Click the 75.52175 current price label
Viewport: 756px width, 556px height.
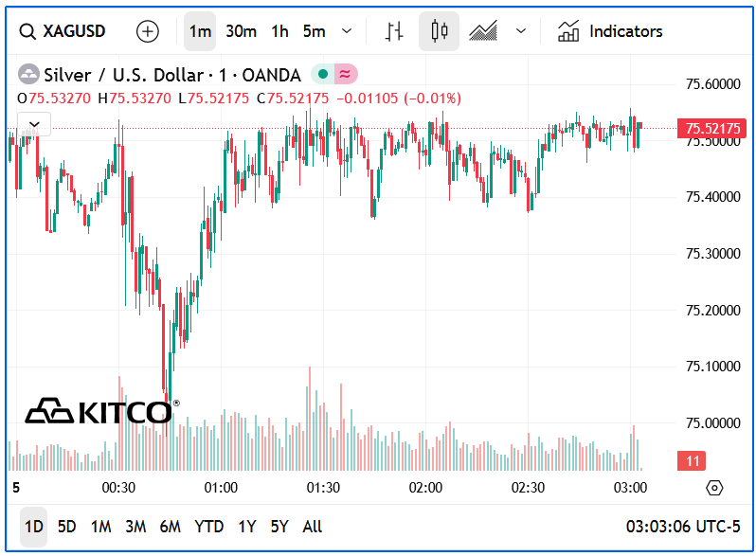tap(712, 128)
